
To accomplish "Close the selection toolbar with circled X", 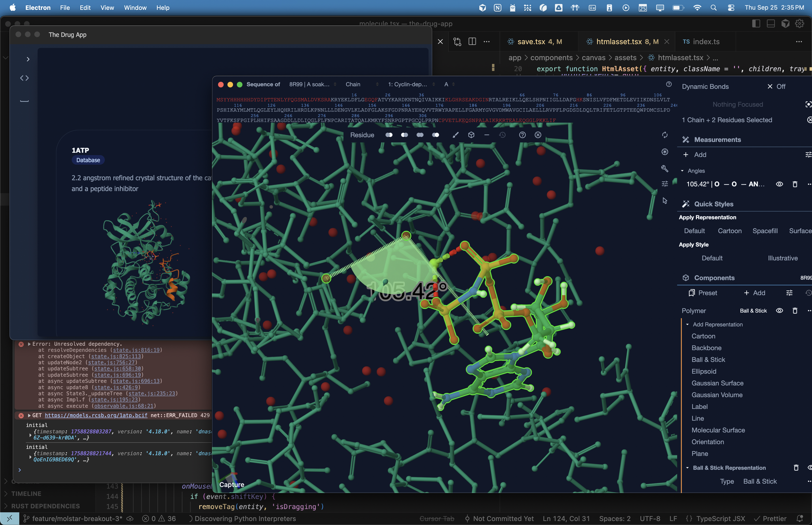I will pos(538,135).
